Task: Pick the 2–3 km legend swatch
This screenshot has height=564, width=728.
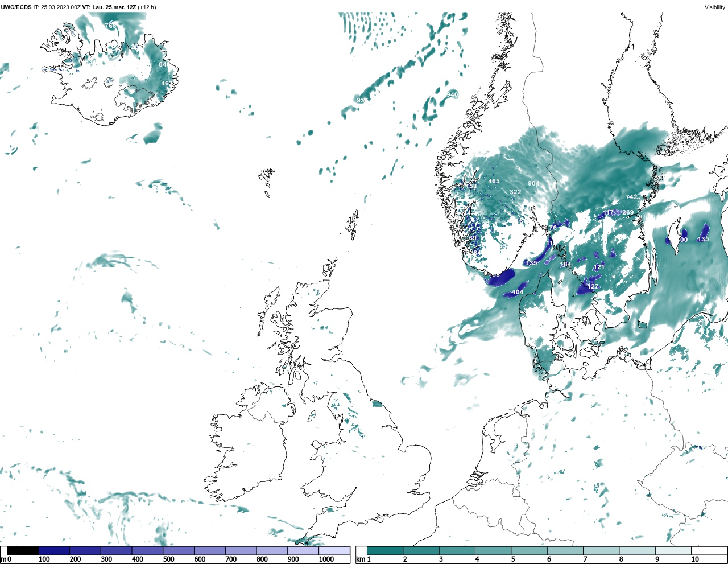Action: coord(421,551)
